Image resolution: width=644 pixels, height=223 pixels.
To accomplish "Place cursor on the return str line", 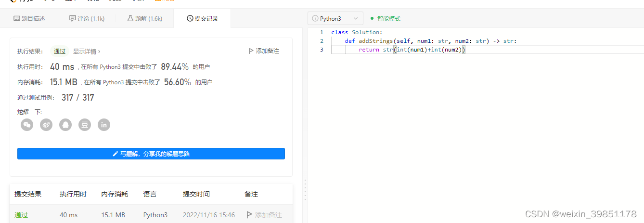I will coord(412,50).
